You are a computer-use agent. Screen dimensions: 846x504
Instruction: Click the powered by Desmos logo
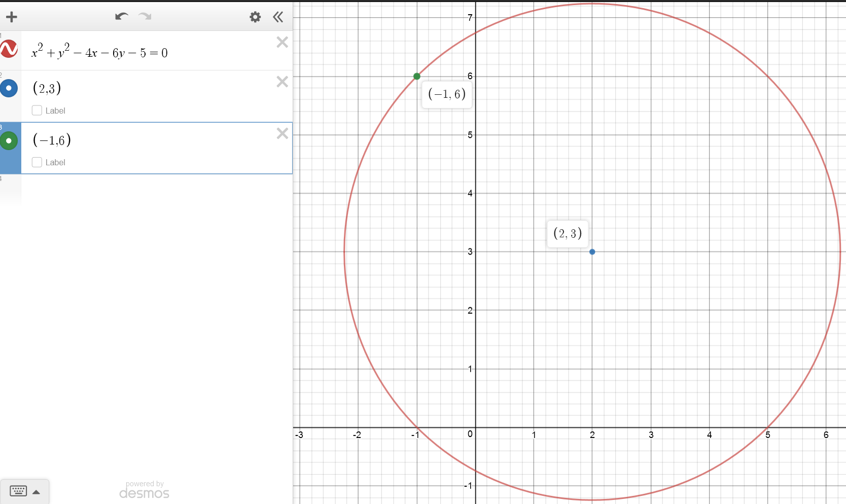[144, 490]
